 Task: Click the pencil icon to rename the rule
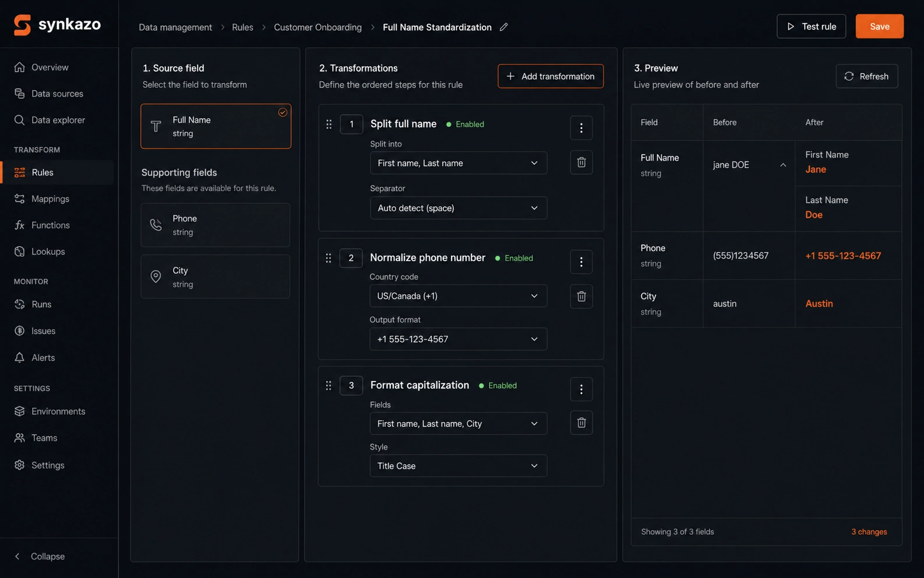pyautogui.click(x=504, y=27)
